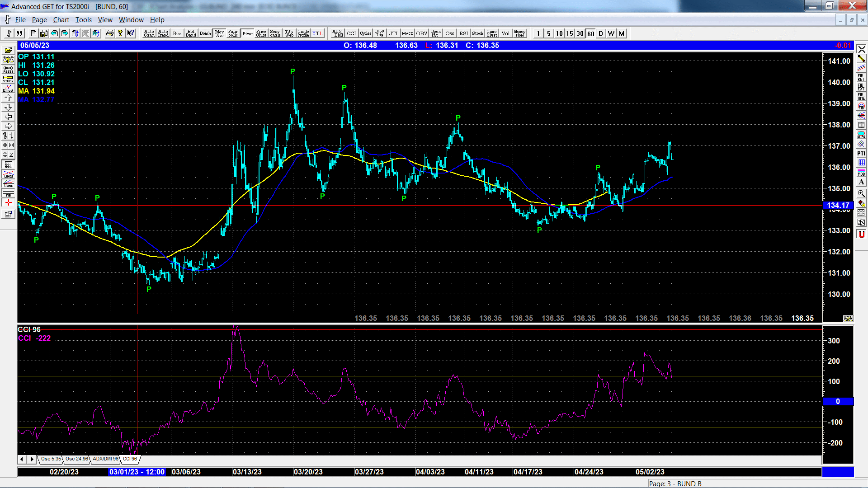Move chart left with left arrow
Image resolution: width=868 pixels, height=488 pixels.
point(8,117)
